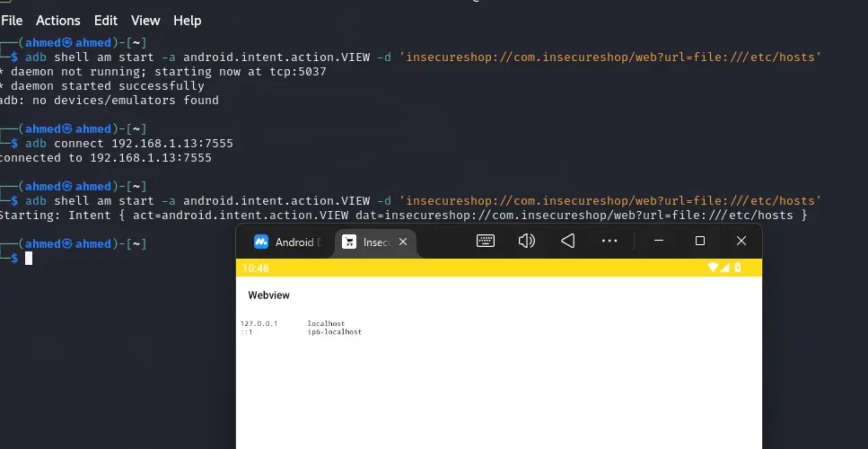Image resolution: width=868 pixels, height=449 pixels.
Task: Click the Android Device tab app icon
Action: (261, 242)
